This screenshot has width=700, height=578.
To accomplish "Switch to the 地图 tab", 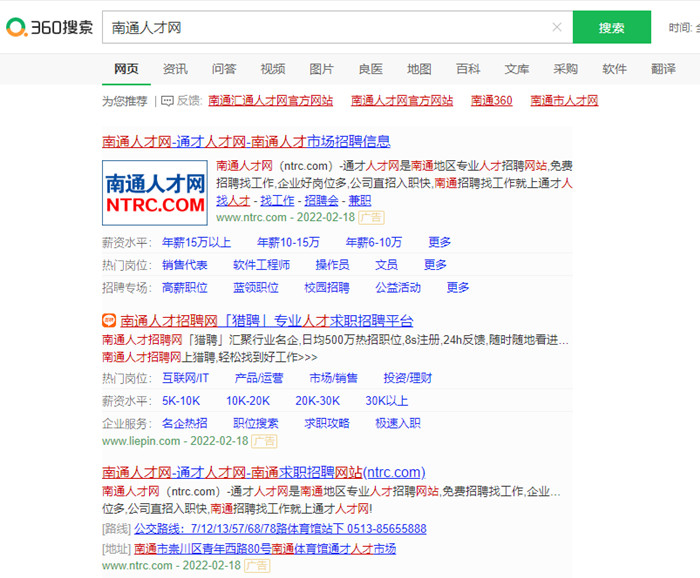I will coord(419,69).
